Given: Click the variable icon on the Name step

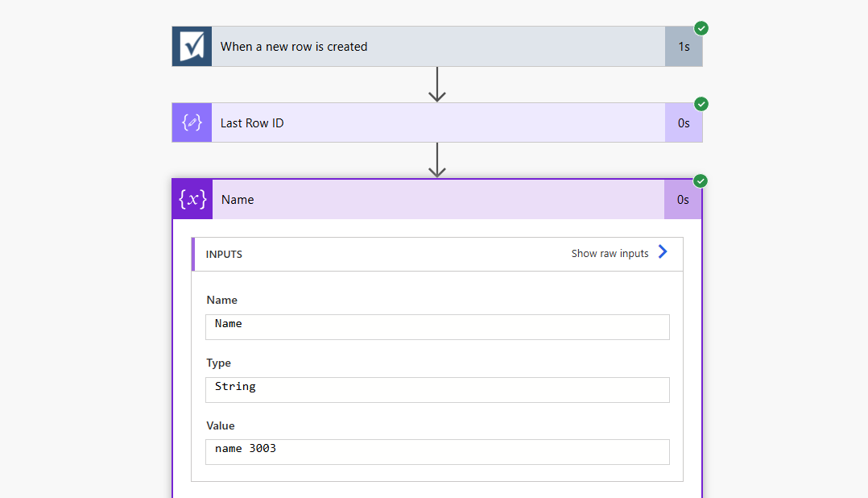Looking at the screenshot, I should tap(192, 199).
